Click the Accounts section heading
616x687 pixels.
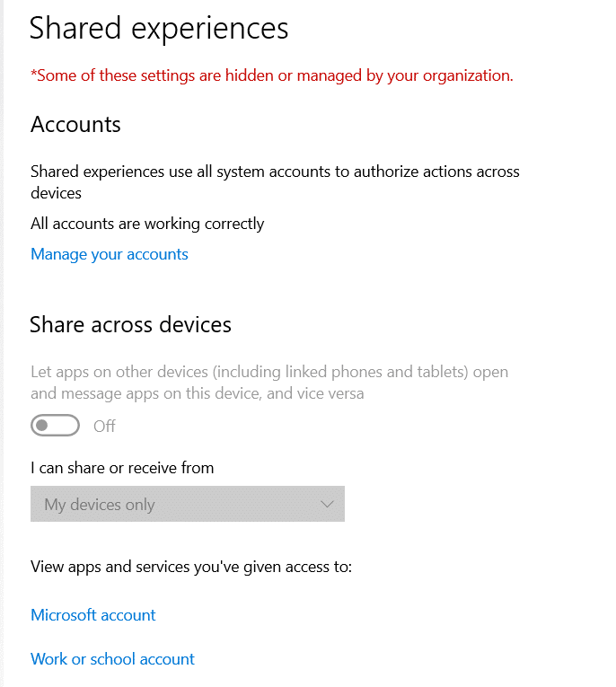coord(75,124)
